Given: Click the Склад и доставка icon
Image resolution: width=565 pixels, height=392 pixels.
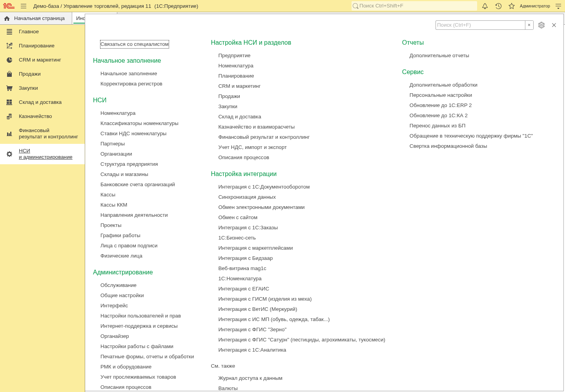Looking at the screenshot, I should tap(9, 102).
